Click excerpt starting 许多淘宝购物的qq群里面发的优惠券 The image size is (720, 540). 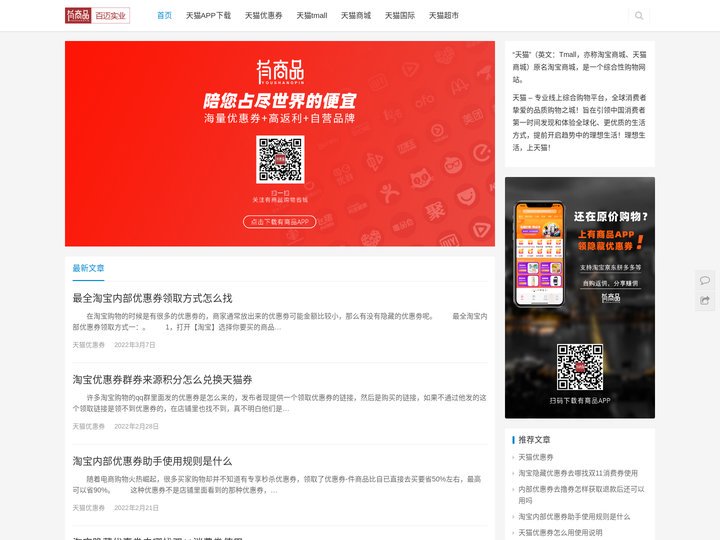[280, 403]
